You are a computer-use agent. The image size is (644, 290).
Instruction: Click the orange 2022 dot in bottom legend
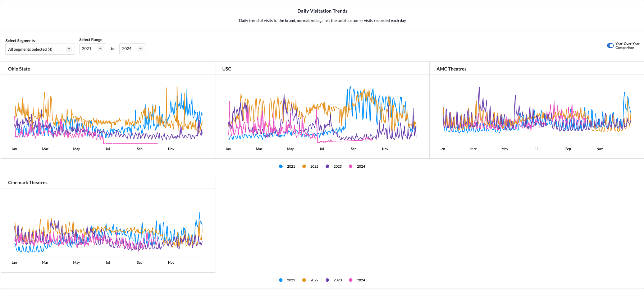[x=304, y=280]
